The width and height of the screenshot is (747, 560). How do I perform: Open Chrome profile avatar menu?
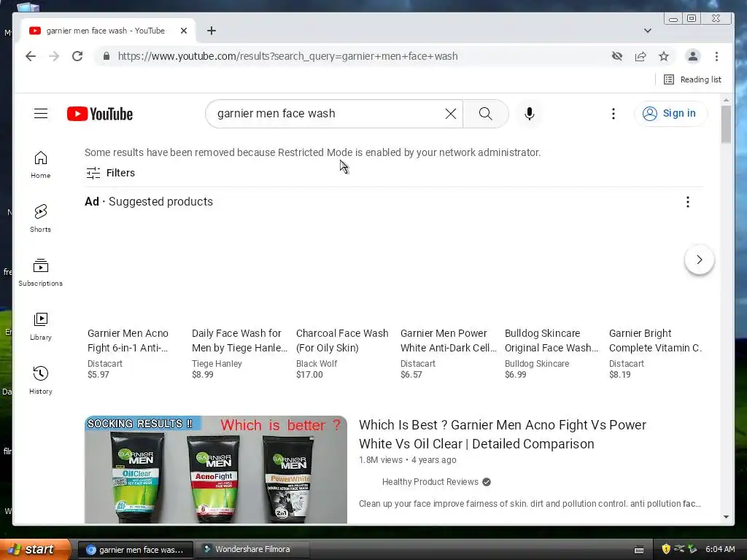pyautogui.click(x=693, y=56)
